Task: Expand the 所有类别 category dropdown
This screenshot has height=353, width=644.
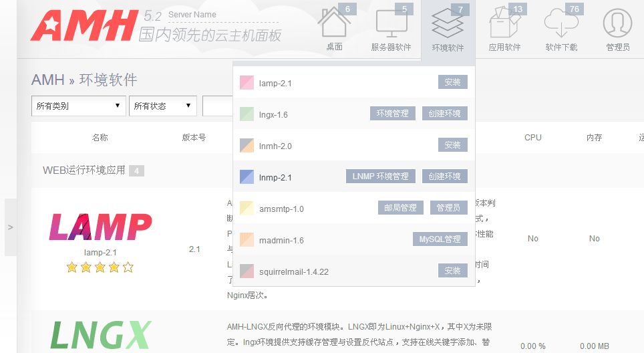Action: coord(79,106)
